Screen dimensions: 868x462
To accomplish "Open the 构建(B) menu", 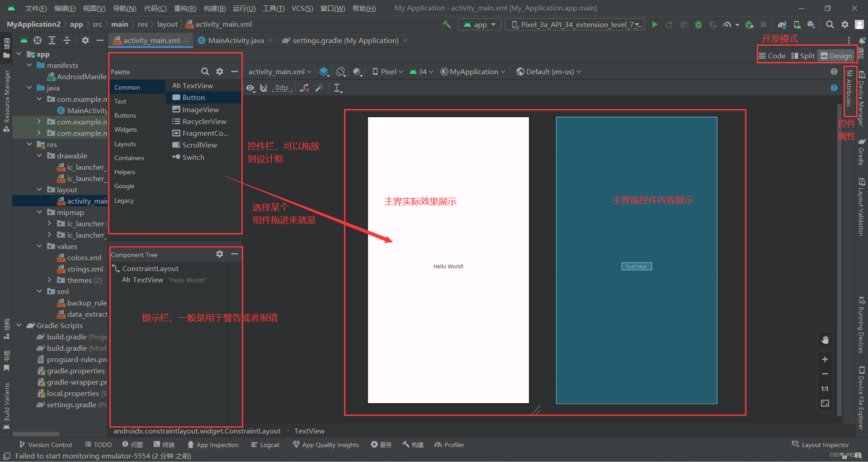I will click(x=214, y=8).
